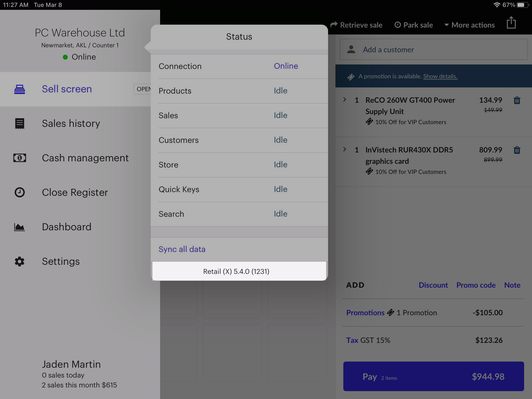Choose Retrieve sale in the top bar
This screenshot has width=532, height=399.
[356, 25]
